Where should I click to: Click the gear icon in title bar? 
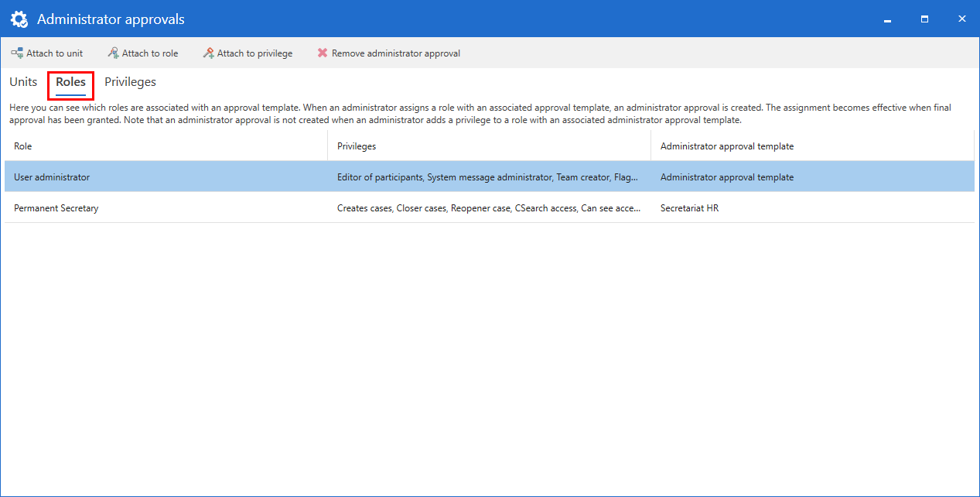(19, 19)
